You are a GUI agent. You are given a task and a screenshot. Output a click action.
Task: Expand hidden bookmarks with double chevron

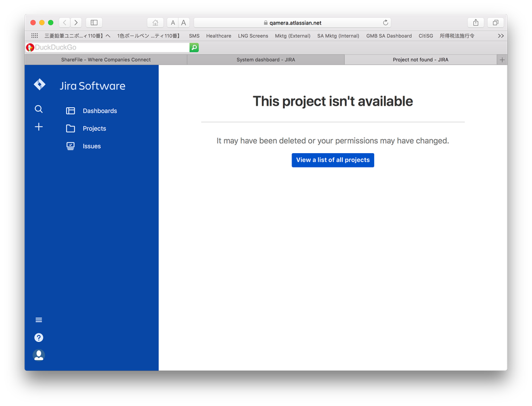coord(501,36)
